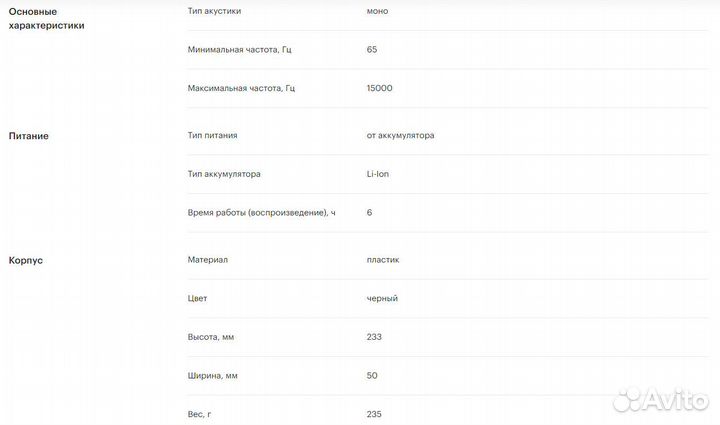The image size is (720, 425).
Task: Select the 15000 frequency value
Action: point(380,88)
